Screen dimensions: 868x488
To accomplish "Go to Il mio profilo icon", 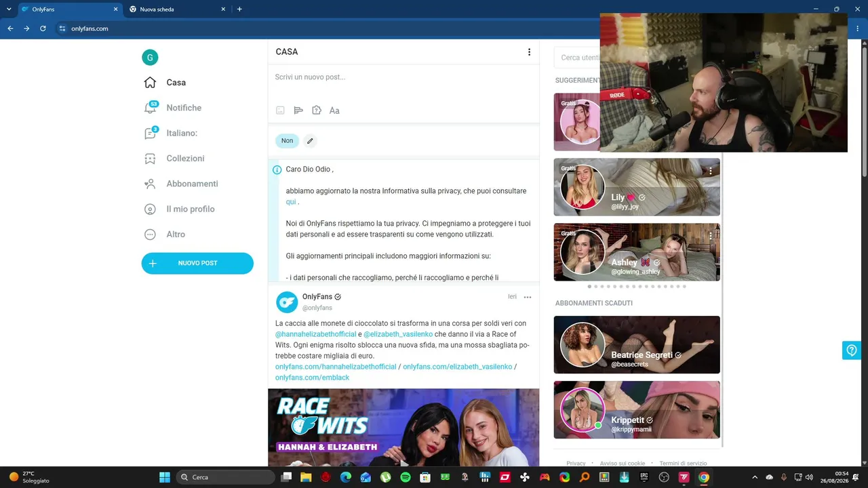I will [150, 209].
